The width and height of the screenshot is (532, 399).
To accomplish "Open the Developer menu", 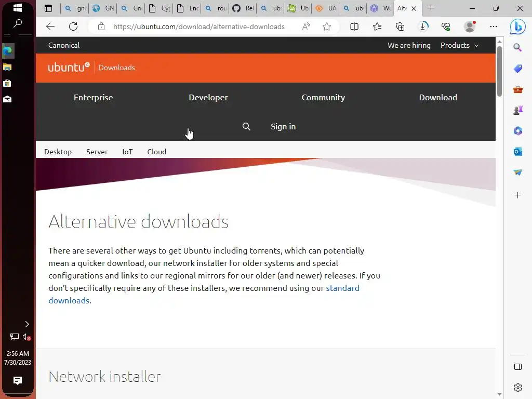I will [x=208, y=97].
